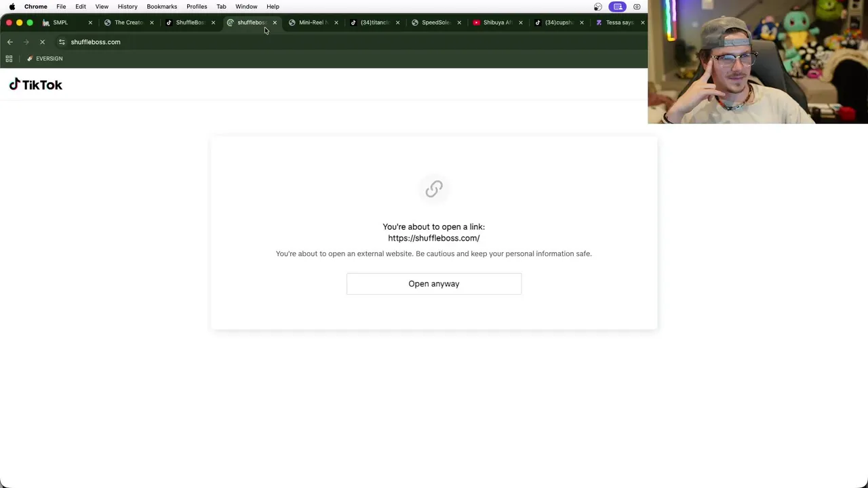Screen dimensions: 868x488
Task: Close the SpeedSole tab
Action: [459, 22]
